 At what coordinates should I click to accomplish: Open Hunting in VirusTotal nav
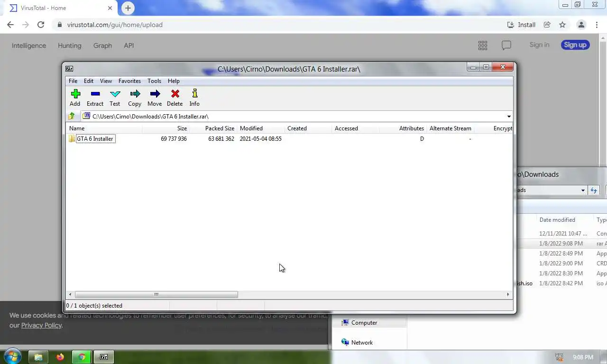(x=70, y=45)
